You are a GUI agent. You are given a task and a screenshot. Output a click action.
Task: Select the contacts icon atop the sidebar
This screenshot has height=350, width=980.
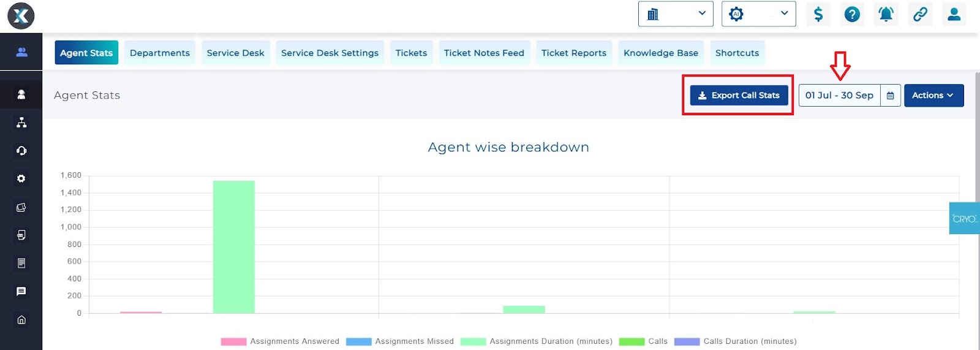(21, 52)
